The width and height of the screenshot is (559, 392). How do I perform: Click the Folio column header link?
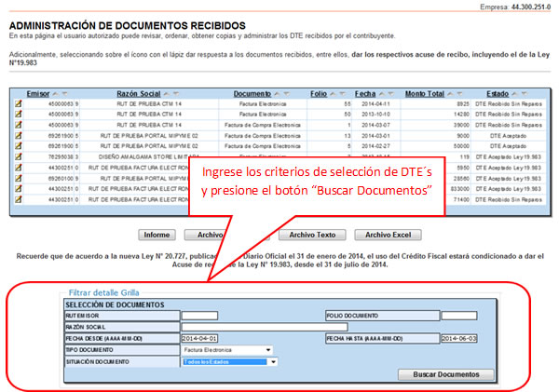319,94
